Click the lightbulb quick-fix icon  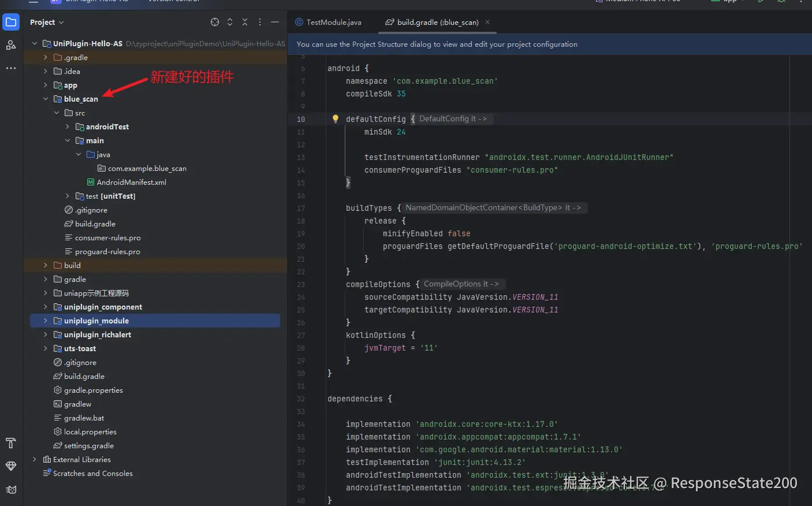[335, 118]
